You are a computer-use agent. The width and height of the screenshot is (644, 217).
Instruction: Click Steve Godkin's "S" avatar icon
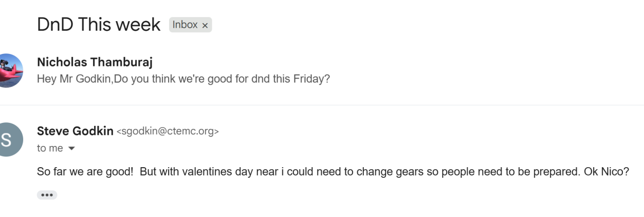point(8,139)
